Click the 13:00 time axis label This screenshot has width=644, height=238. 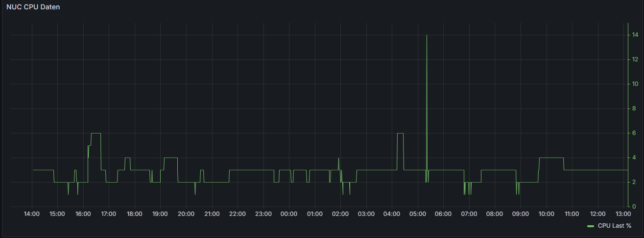click(x=623, y=214)
